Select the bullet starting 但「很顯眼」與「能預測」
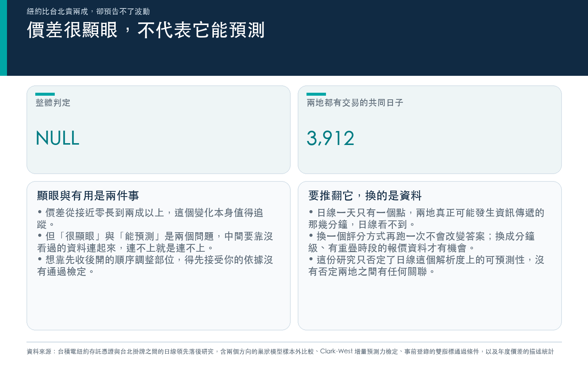Image resolution: width=588 pixels, height=368 pixels. coord(155,242)
